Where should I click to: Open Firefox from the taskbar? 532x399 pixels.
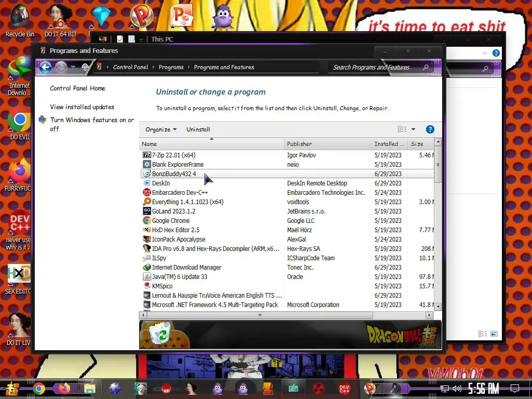pos(64,389)
